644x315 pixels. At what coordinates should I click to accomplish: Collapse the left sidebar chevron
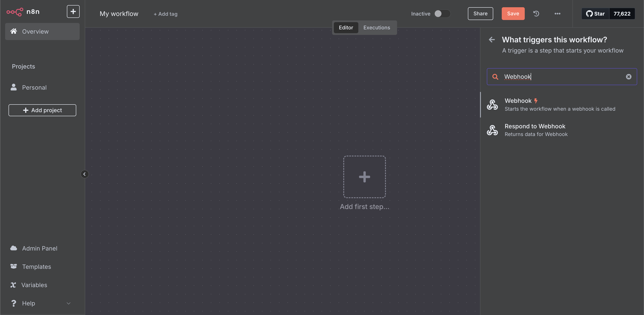85,174
